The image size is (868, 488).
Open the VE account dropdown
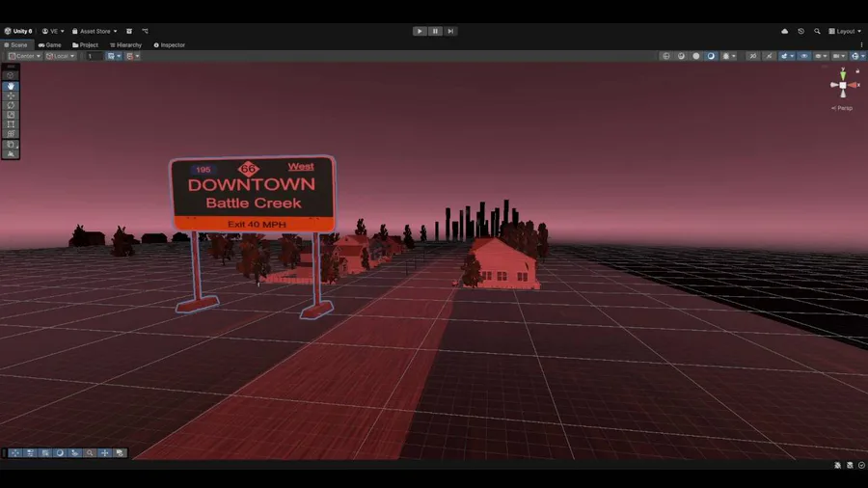tap(53, 31)
